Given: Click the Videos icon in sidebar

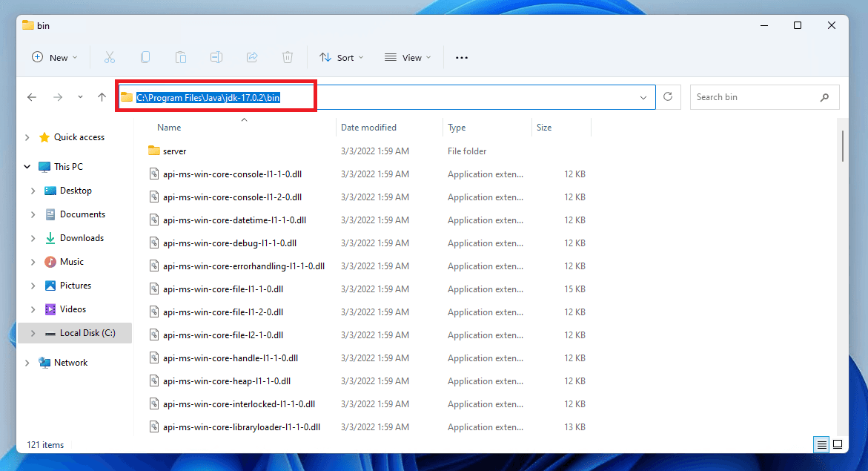Looking at the screenshot, I should click(x=50, y=309).
